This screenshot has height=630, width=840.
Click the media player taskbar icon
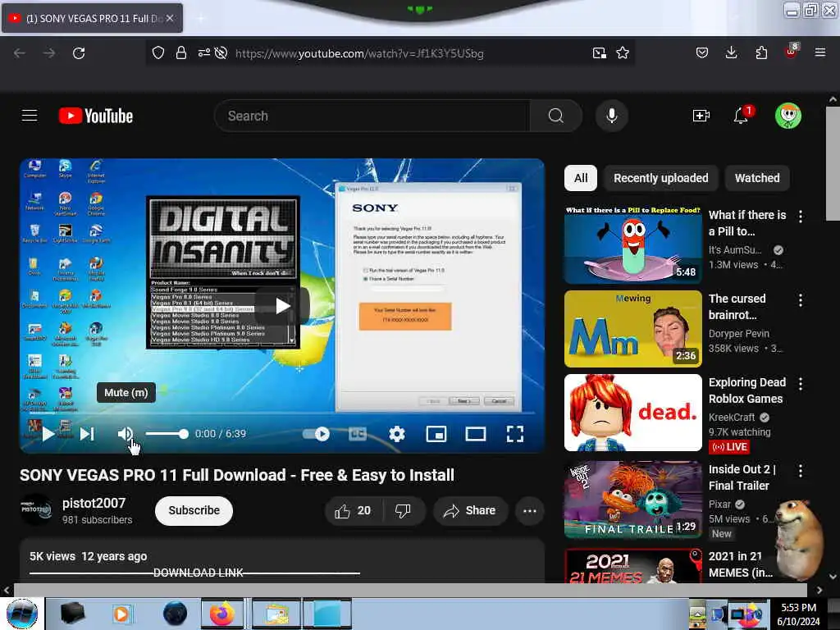pos(121,614)
